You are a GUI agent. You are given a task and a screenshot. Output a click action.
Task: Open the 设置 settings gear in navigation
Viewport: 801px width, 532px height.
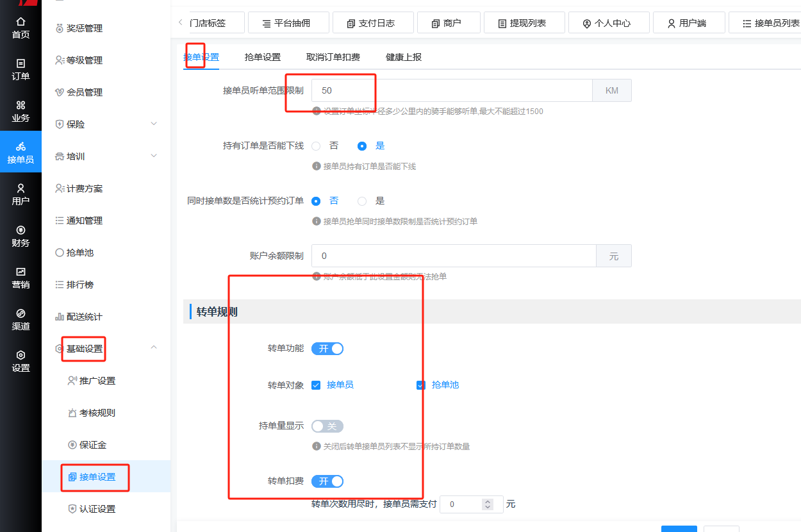coord(21,355)
